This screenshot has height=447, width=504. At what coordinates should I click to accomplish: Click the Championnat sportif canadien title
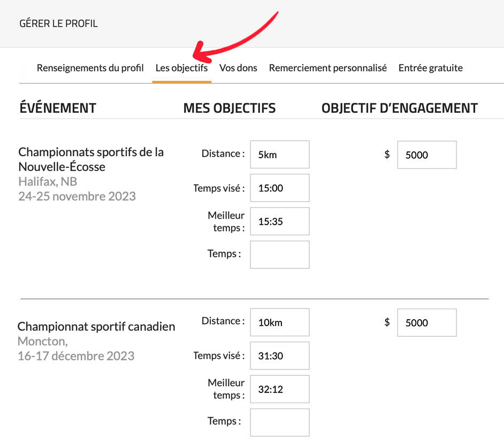pos(96,326)
